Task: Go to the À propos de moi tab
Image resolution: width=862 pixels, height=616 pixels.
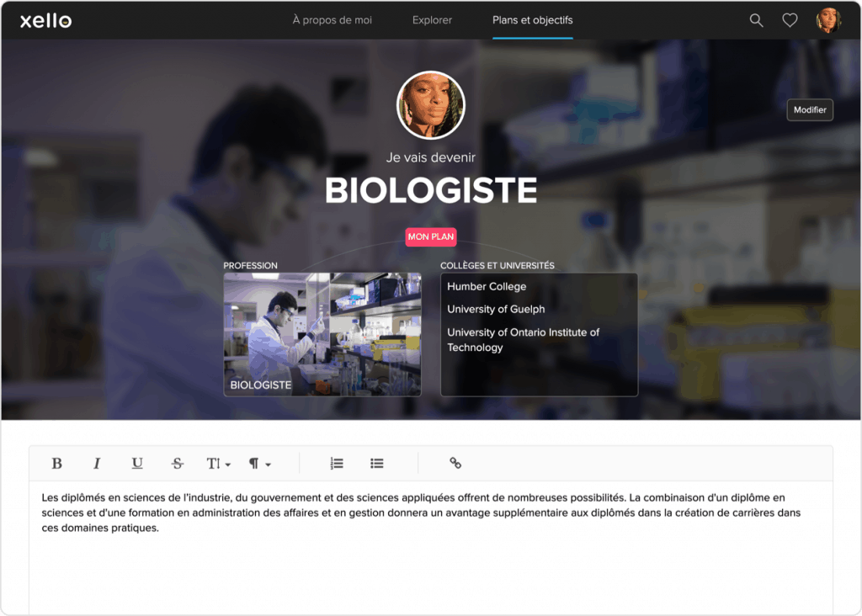Action: [x=332, y=20]
